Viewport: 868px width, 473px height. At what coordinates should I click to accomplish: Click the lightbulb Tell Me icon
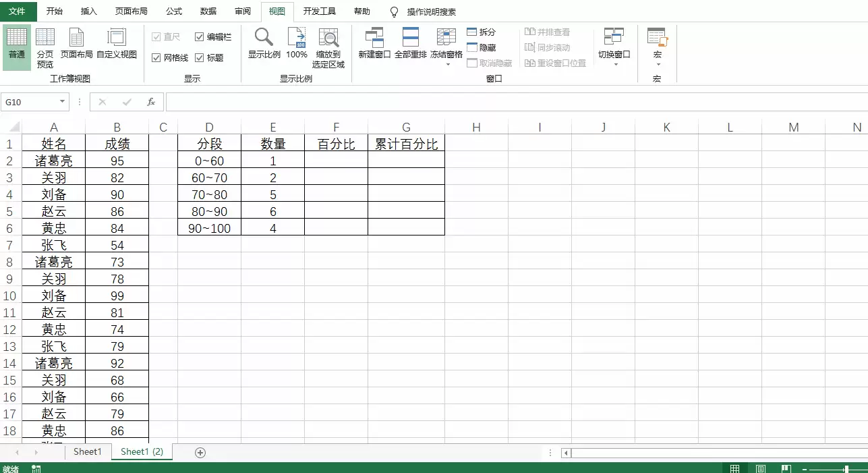(x=395, y=12)
